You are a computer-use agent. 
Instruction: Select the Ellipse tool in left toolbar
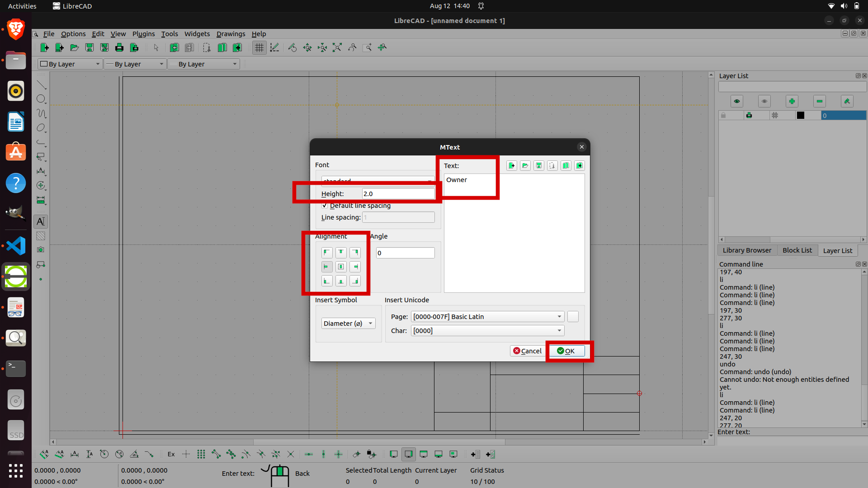click(x=41, y=128)
